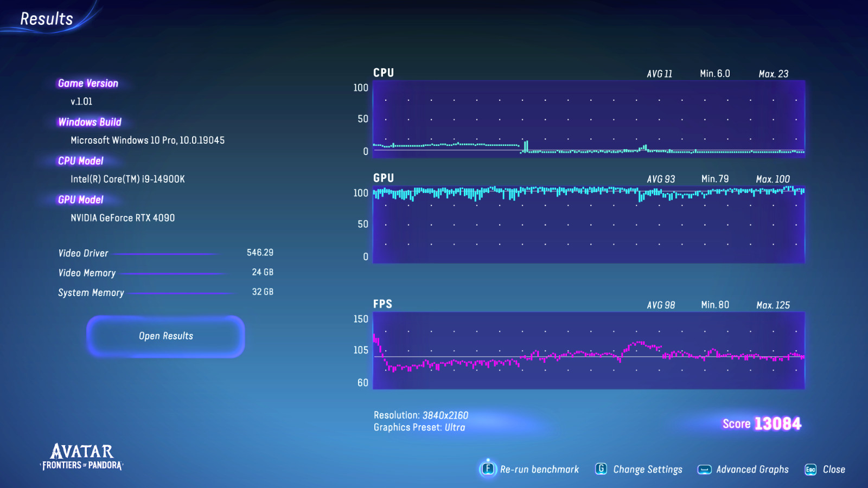Viewport: 868px width, 488px height.
Task: Click the Resolution: 3840x2160 text
Action: (x=421, y=415)
